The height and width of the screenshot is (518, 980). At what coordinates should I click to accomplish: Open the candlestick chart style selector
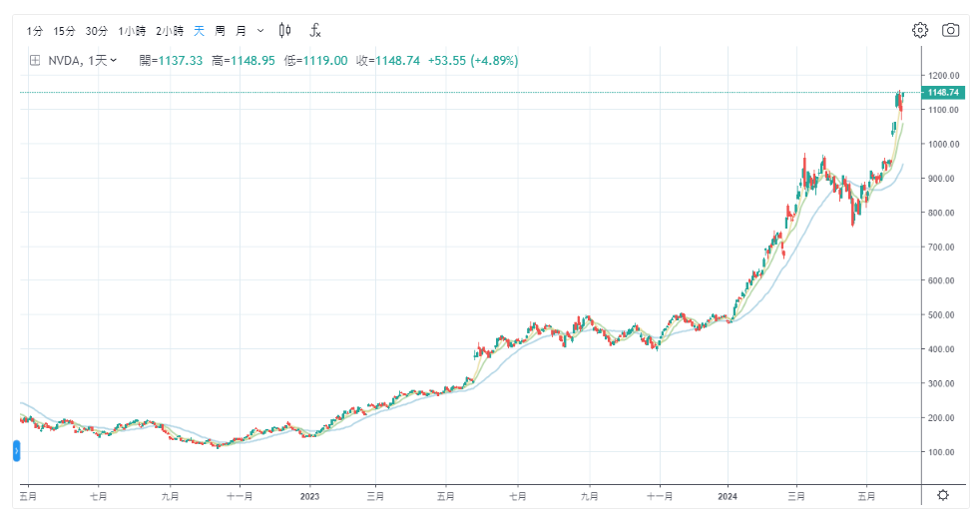point(285,30)
